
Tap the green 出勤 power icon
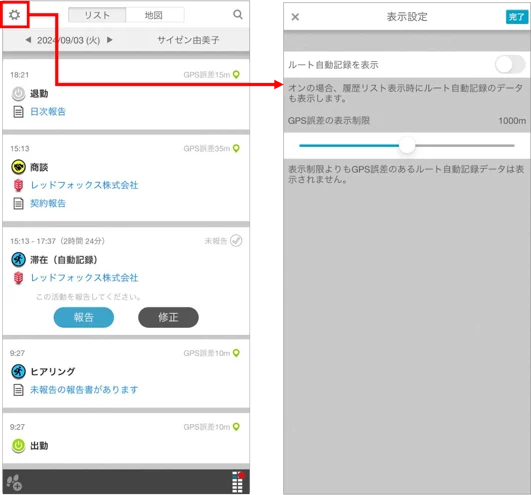point(18,446)
